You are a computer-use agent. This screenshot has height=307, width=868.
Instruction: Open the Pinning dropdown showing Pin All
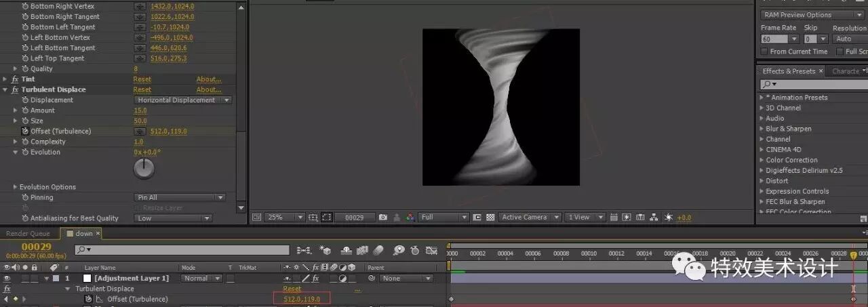coord(179,197)
